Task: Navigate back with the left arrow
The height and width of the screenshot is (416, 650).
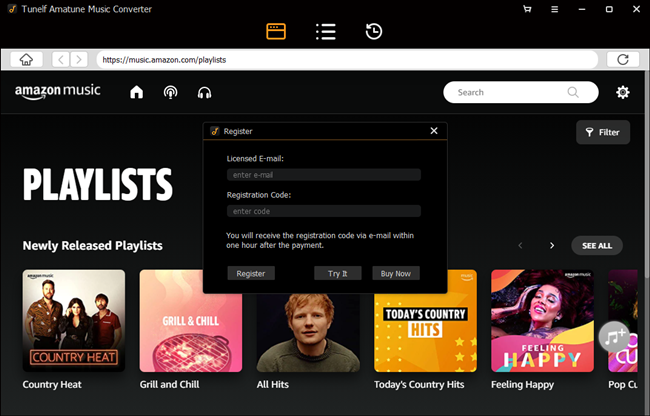Action: pyautogui.click(x=61, y=60)
